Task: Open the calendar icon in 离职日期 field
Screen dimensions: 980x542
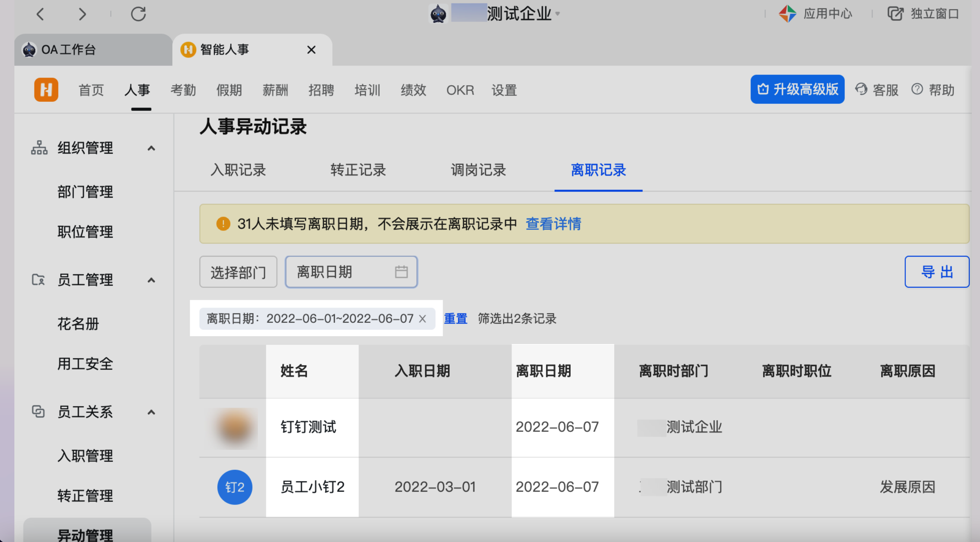Action: pos(401,272)
